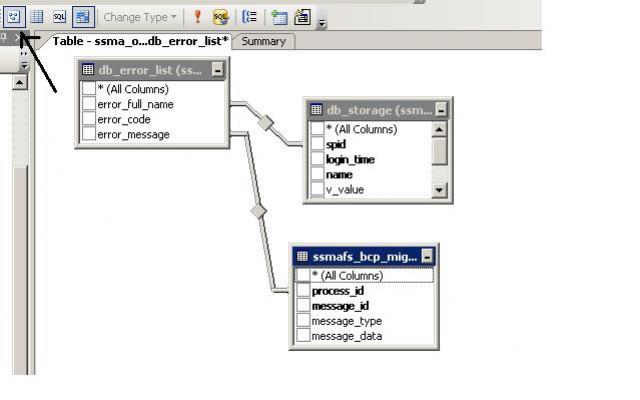Click db_storage scrollbar up arrow
This screenshot has width=640, height=400.
point(439,129)
